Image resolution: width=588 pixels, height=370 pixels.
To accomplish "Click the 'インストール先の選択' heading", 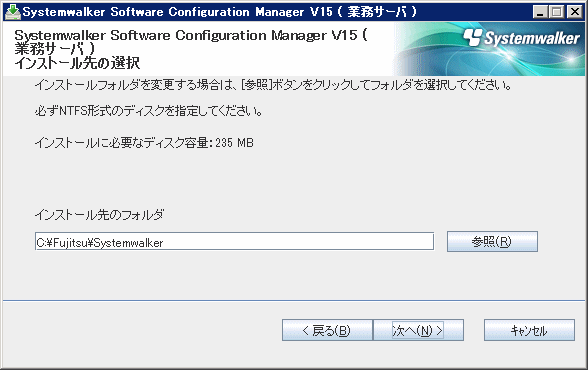I will [77, 63].
